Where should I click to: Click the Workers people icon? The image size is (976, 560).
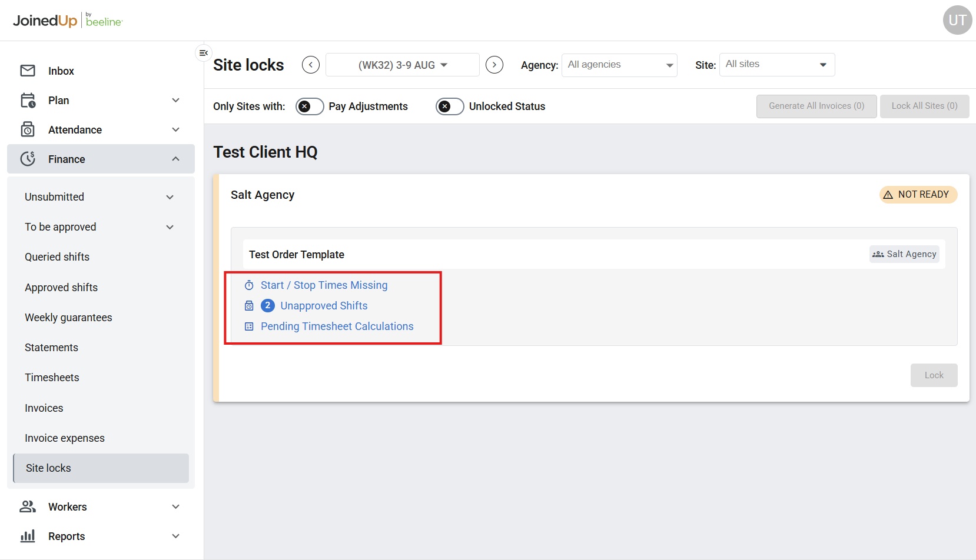point(28,506)
